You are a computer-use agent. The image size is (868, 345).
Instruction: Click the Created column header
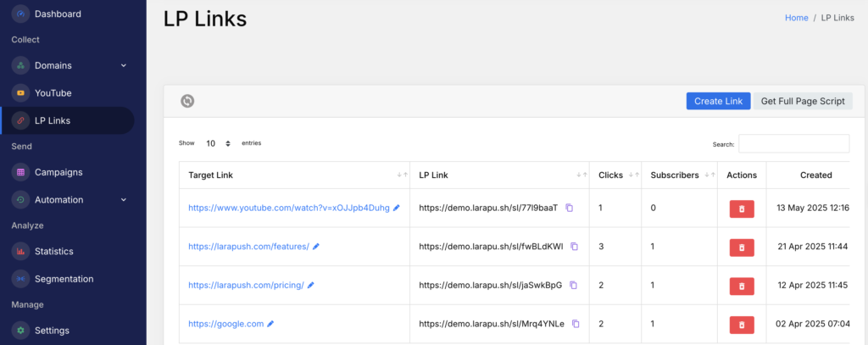[x=816, y=175]
